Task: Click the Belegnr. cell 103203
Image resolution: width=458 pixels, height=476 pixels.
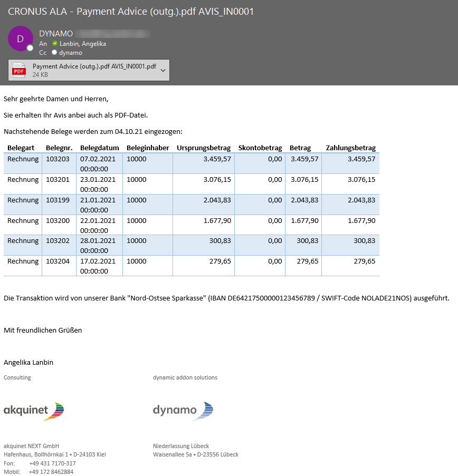Action: [58, 159]
